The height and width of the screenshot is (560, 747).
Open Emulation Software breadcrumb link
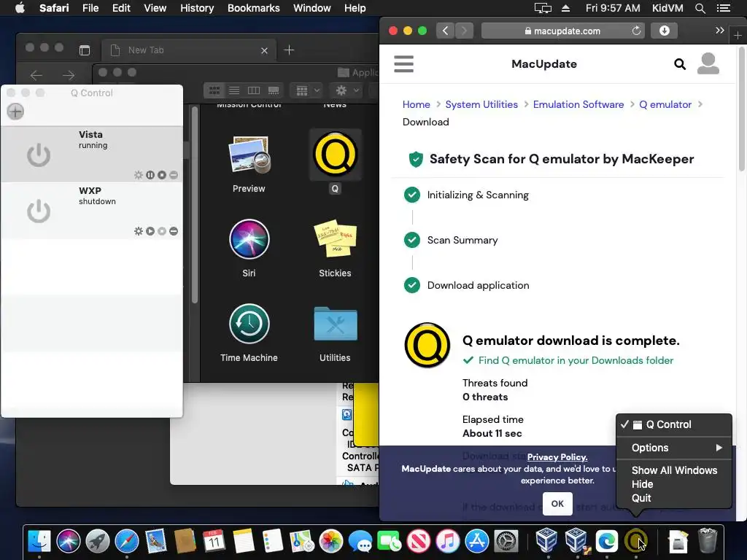tap(578, 104)
